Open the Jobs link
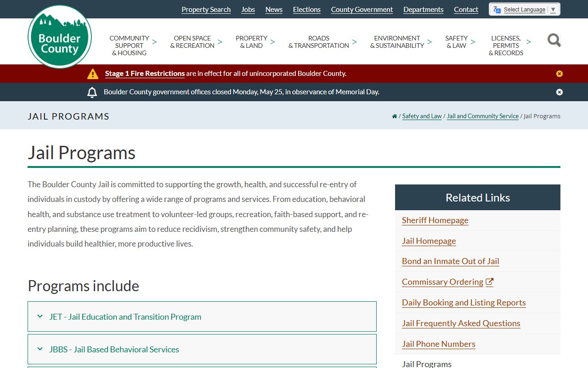Screen dimensions: 588x368 (248, 10)
